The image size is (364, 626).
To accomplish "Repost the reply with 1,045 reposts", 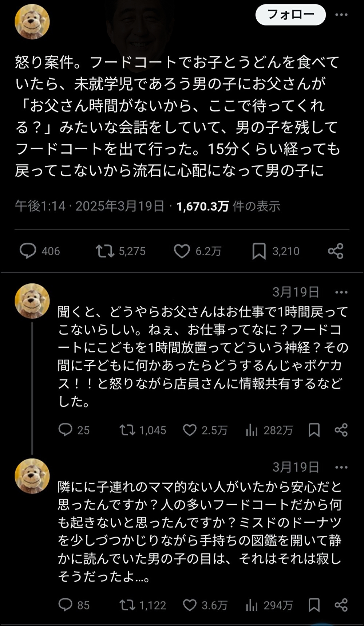I will [x=143, y=430].
